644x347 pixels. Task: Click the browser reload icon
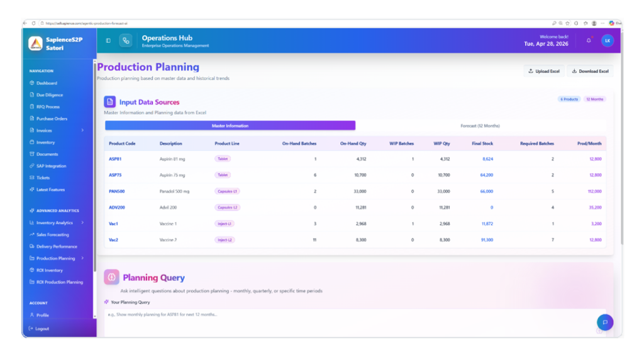click(33, 23)
